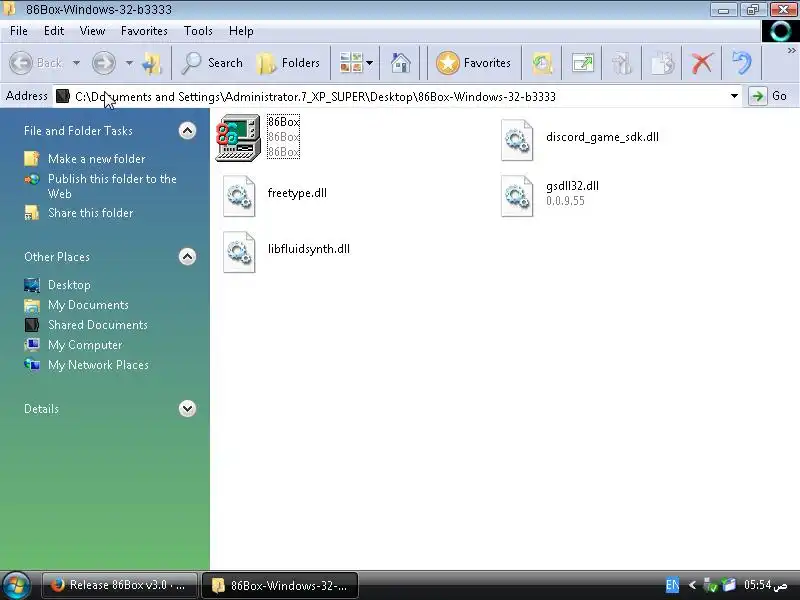Collapse the File and Folder Tasks section
The width and height of the screenshot is (800, 600).
[187, 131]
